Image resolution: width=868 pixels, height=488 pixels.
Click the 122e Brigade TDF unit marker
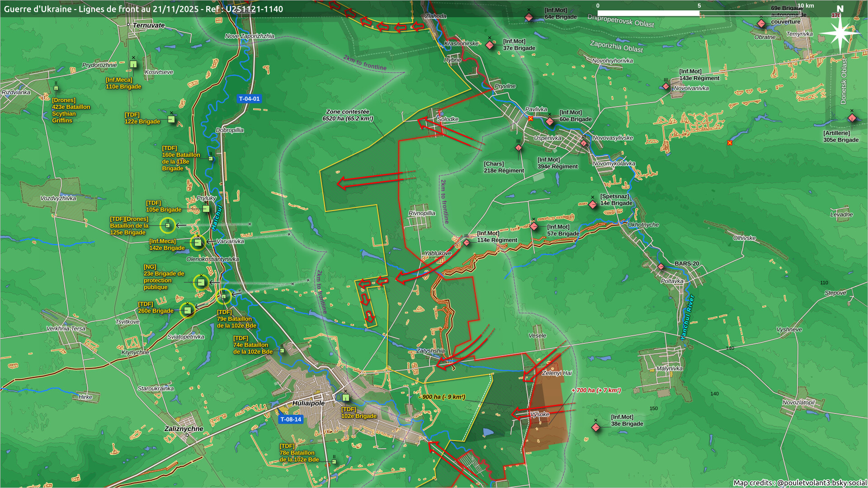coord(171,119)
